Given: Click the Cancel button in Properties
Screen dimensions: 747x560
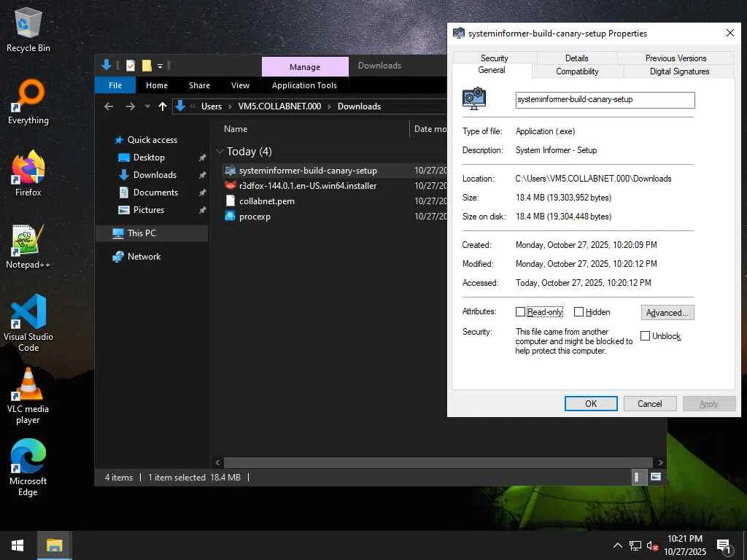Looking at the screenshot, I should point(650,403).
